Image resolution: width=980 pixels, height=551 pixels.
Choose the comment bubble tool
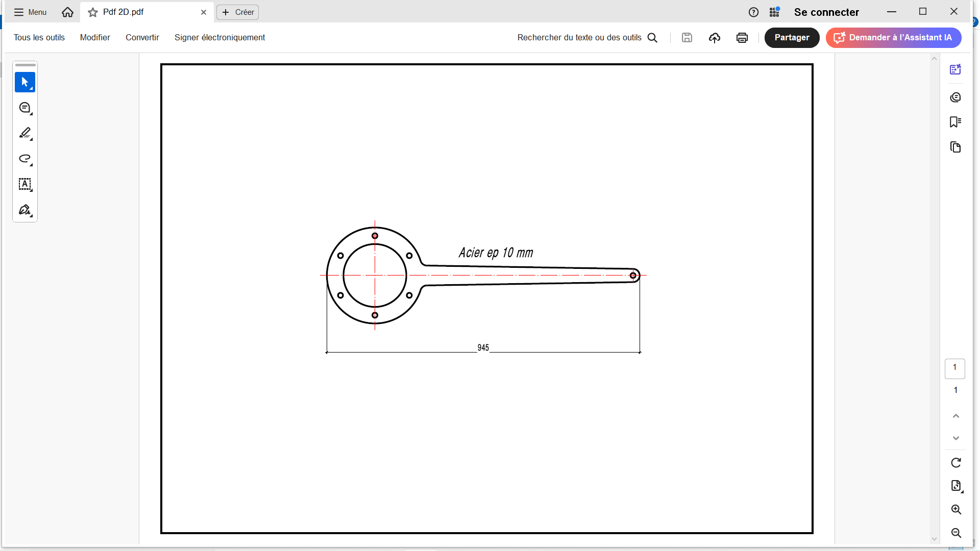[24, 108]
